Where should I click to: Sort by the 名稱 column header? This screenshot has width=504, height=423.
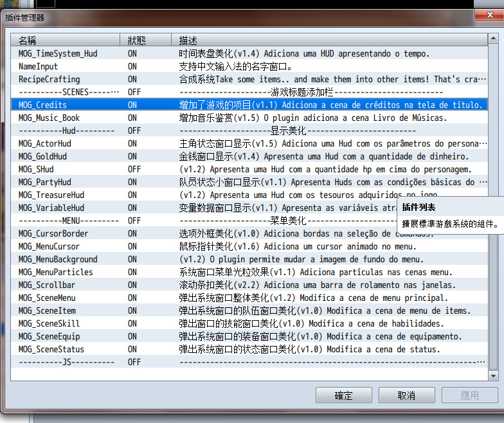66,40
